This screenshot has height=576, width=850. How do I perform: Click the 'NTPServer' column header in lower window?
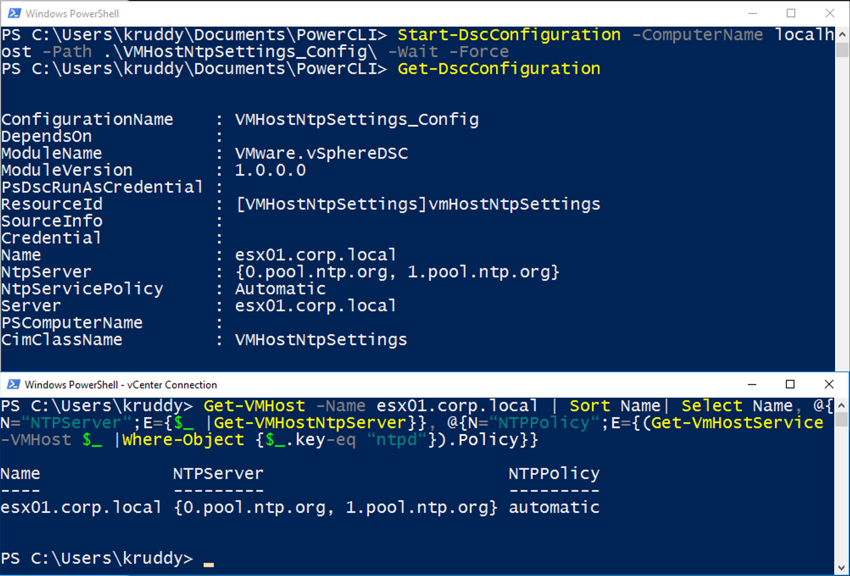(218, 474)
